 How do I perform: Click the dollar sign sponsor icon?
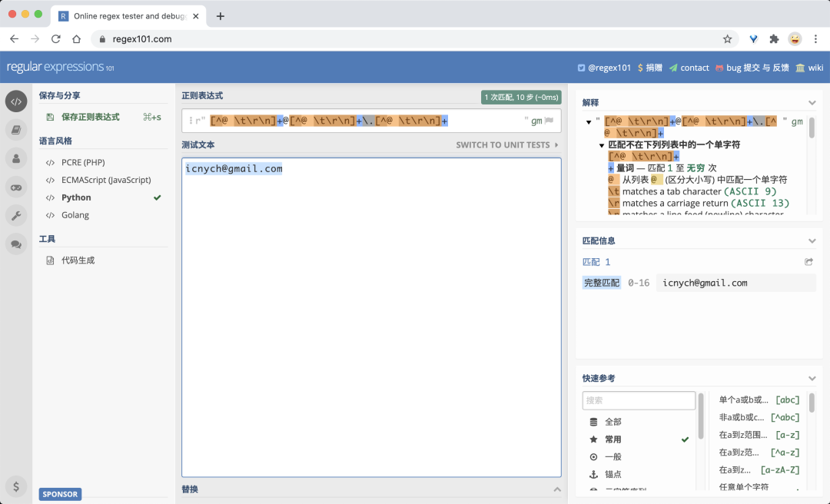click(16, 486)
